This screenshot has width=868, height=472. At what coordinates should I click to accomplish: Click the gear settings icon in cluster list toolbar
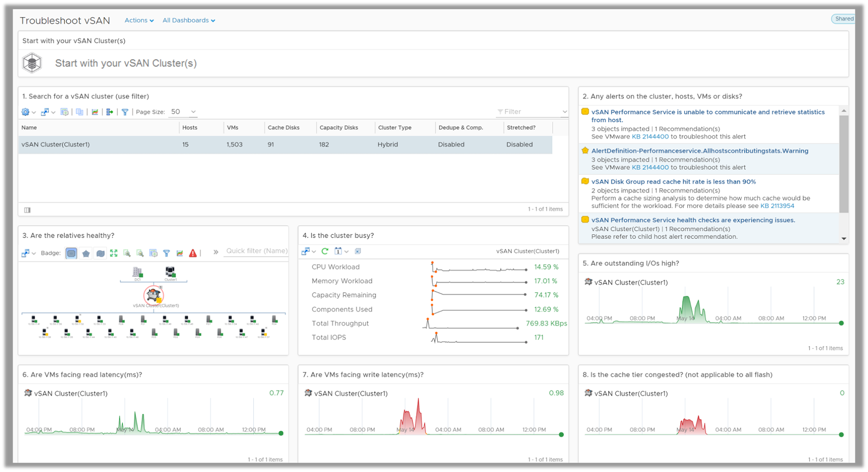pyautogui.click(x=25, y=112)
